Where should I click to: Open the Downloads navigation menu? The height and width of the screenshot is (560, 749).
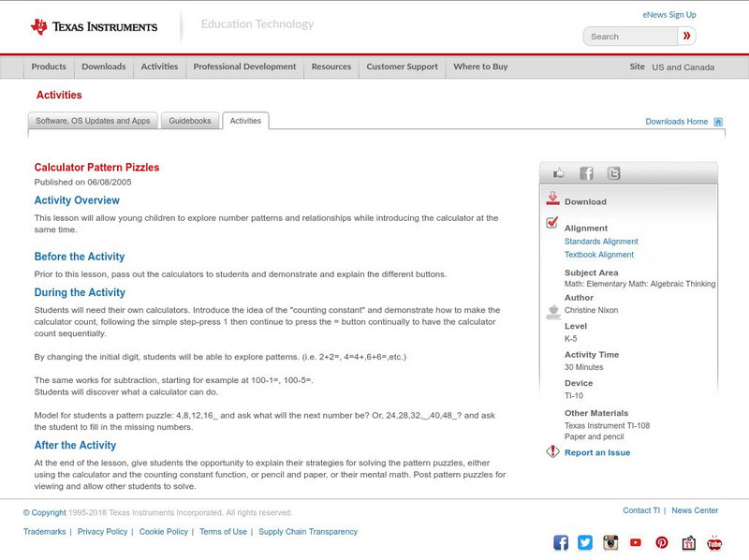tap(103, 66)
